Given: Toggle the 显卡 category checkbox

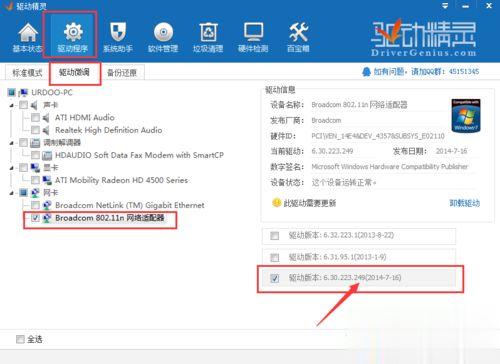Looking at the screenshot, I should click(x=23, y=168).
